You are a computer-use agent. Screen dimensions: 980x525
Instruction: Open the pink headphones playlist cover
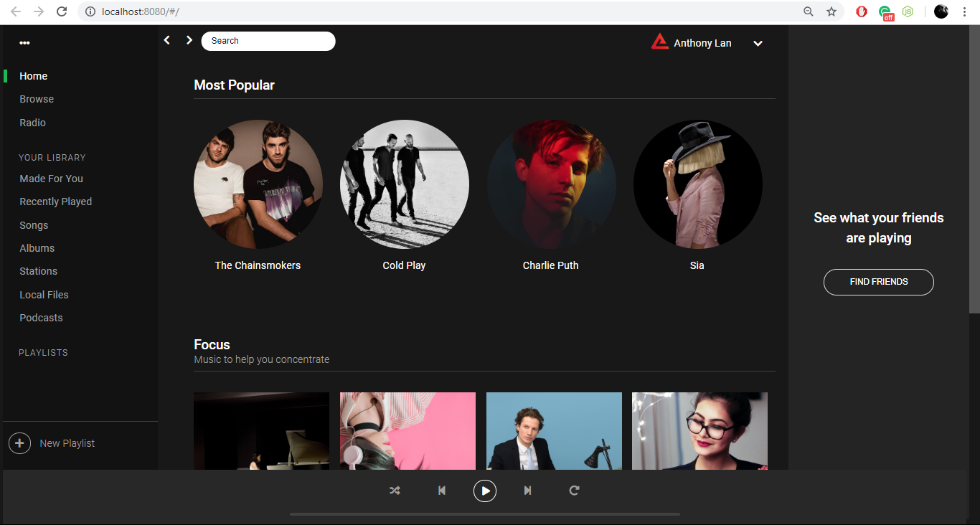click(407, 431)
